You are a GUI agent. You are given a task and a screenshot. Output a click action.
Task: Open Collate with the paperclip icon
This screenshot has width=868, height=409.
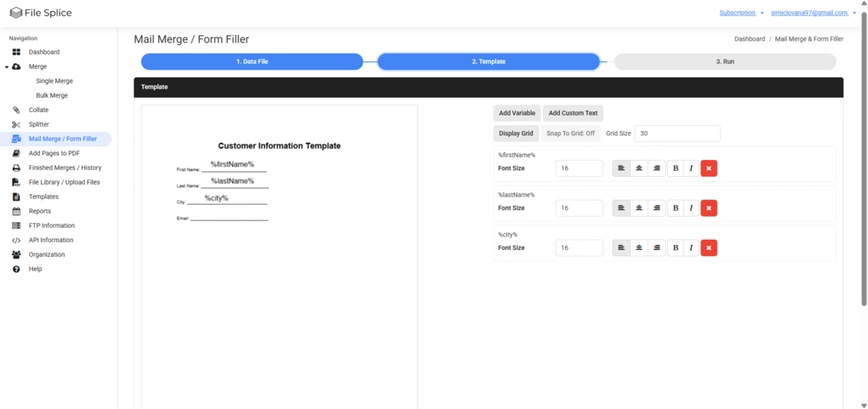click(x=38, y=111)
